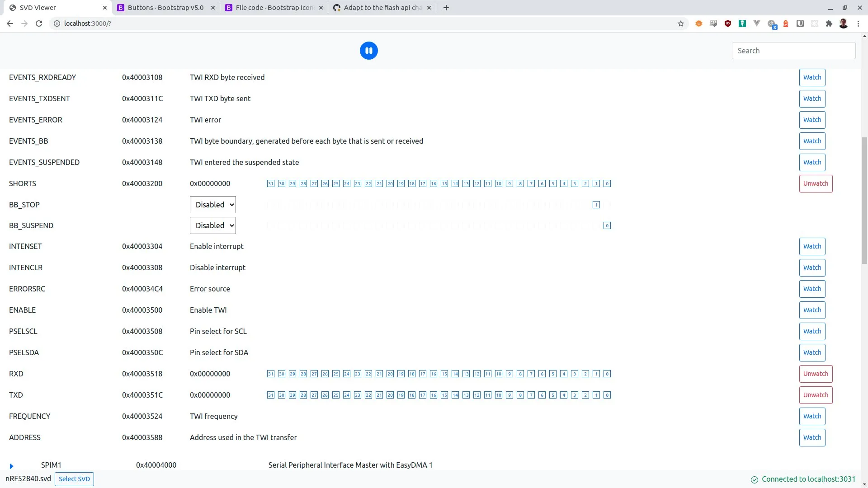Reload the localhost page
Viewport: 868px width, 488px height.
point(39,23)
